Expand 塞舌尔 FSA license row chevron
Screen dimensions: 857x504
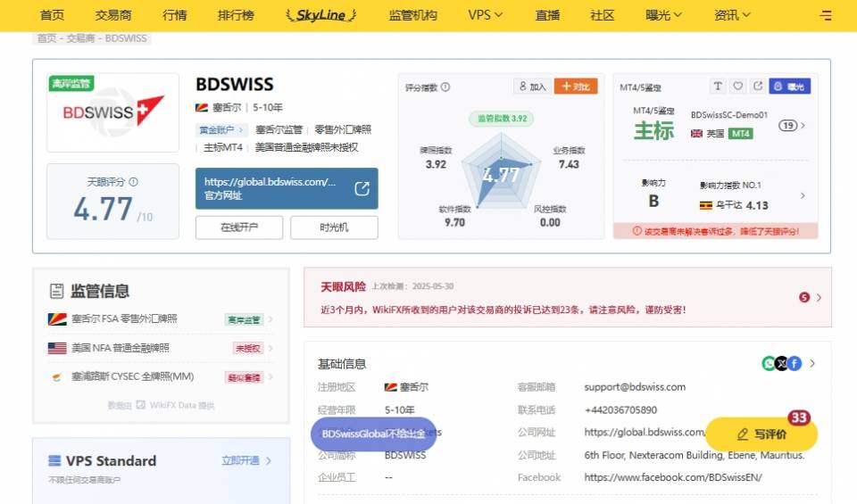point(270,319)
